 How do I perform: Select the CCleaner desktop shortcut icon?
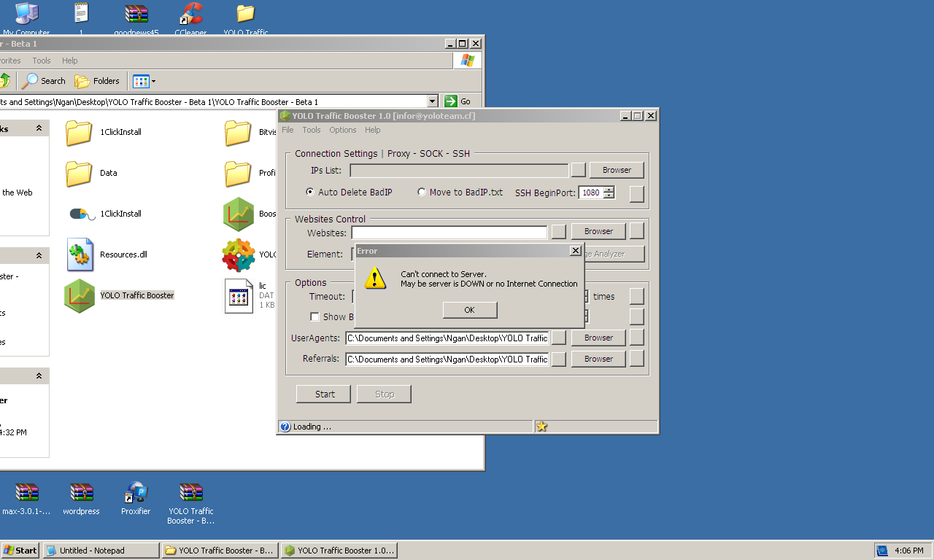click(190, 13)
